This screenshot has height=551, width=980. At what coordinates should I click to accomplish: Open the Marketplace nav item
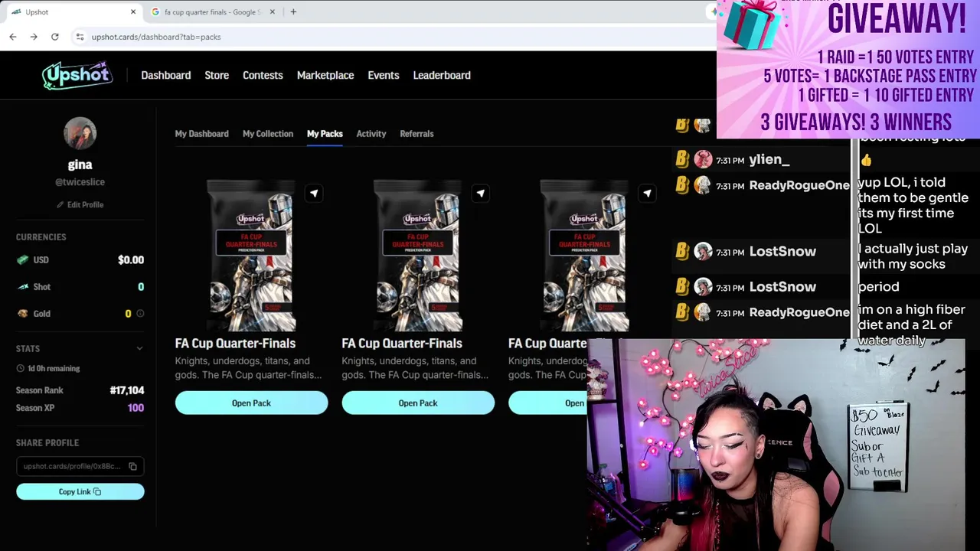pyautogui.click(x=325, y=75)
